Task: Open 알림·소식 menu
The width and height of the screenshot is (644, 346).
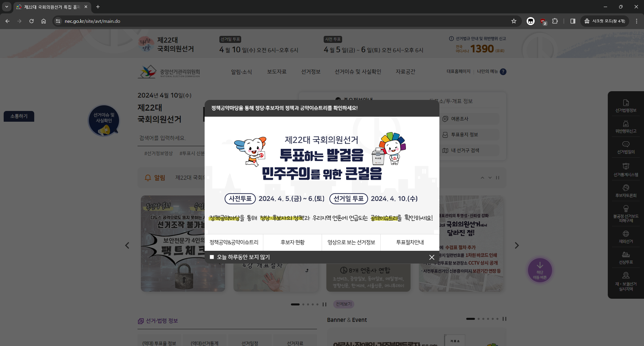Action: (x=241, y=72)
